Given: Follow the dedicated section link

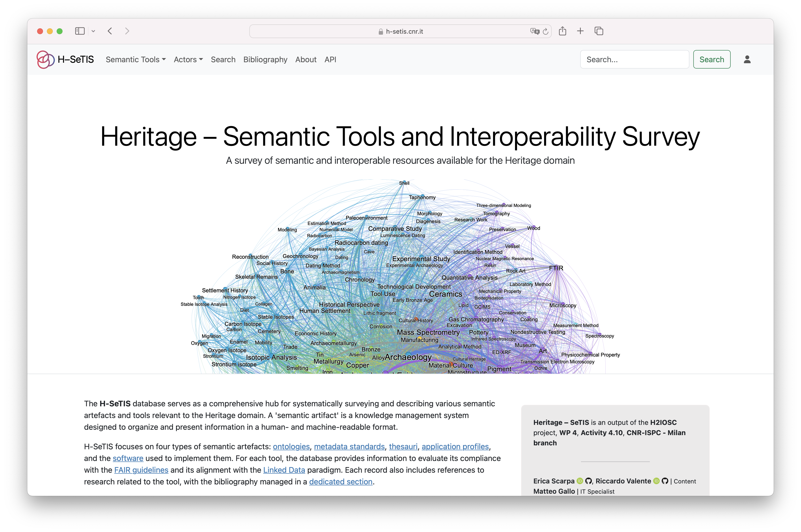Looking at the screenshot, I should click(x=341, y=481).
